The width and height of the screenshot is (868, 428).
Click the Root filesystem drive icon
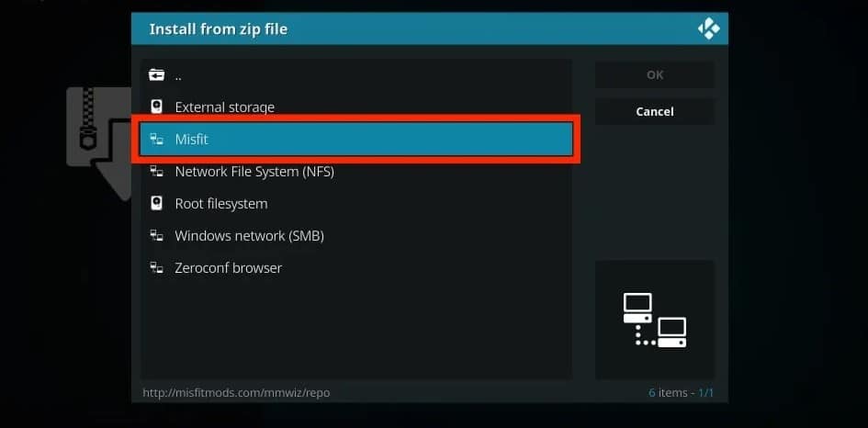(157, 203)
